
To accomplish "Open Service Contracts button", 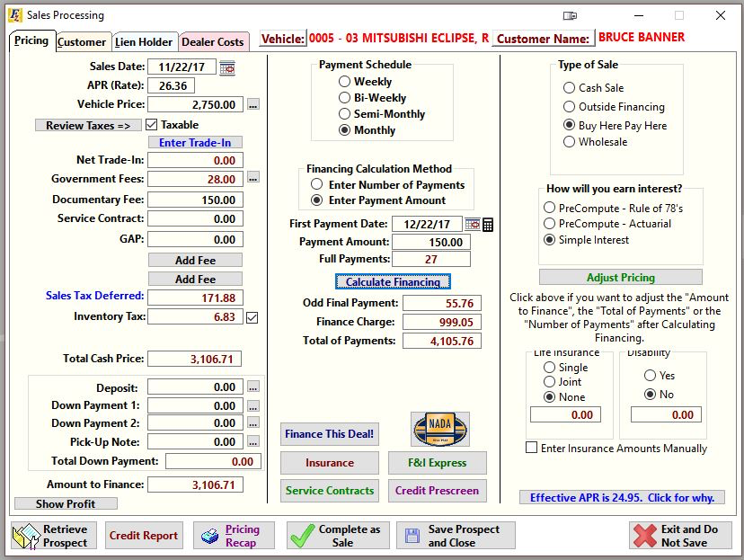I will pyautogui.click(x=329, y=491).
